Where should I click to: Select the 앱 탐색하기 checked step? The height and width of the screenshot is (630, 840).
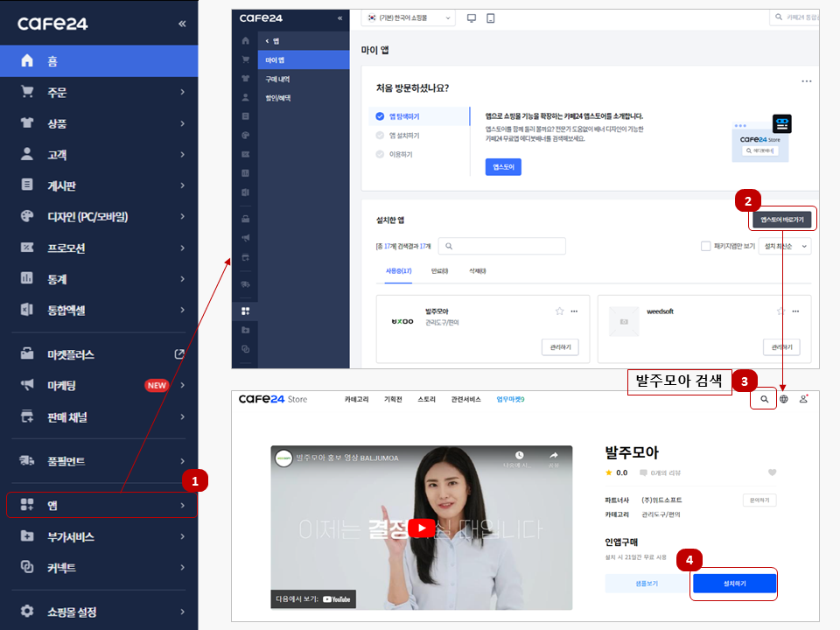pyautogui.click(x=403, y=115)
